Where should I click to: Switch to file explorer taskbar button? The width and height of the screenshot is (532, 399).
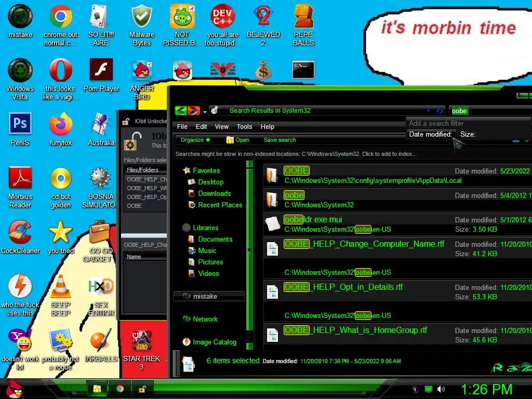pos(97,389)
